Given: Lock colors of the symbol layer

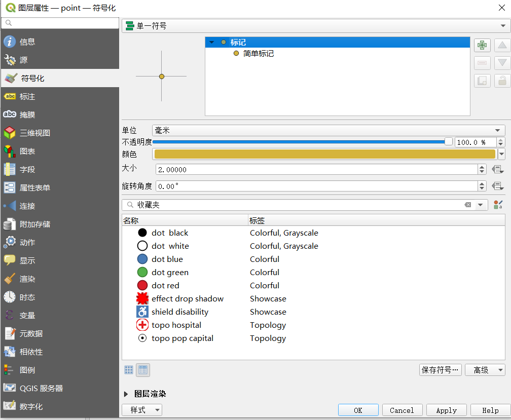Looking at the screenshot, I should [x=502, y=81].
